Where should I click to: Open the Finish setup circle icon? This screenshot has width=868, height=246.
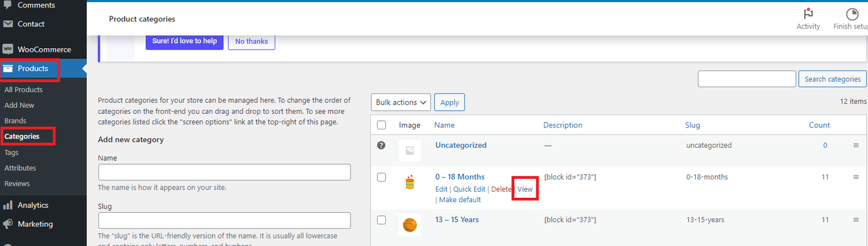coord(852,14)
